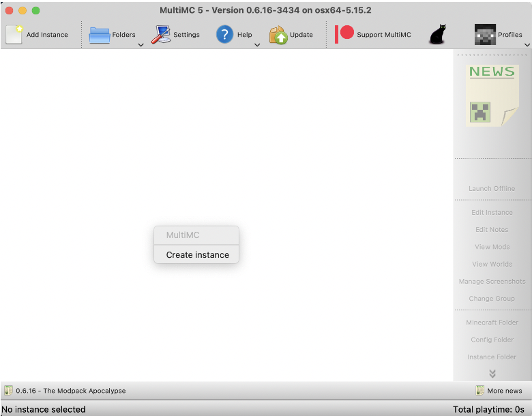This screenshot has width=532, height=416.
Task: Click Minecraft Folder in the sidebar
Action: tap(492, 323)
